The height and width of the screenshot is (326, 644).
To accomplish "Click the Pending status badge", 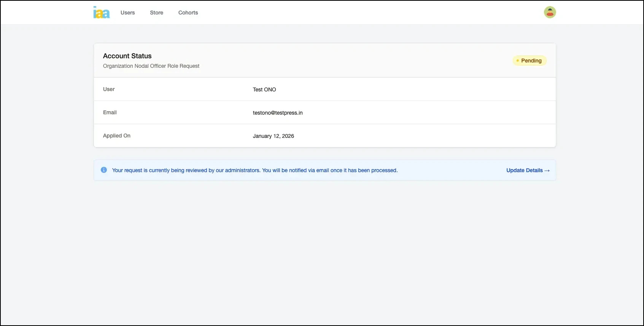I will (530, 61).
